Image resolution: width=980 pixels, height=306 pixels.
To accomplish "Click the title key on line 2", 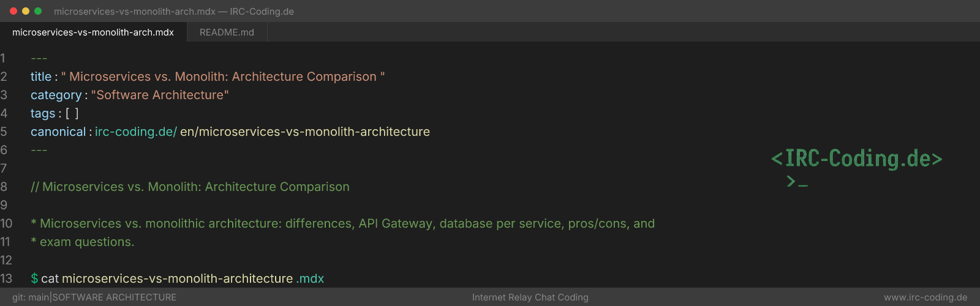I will coord(41,76).
